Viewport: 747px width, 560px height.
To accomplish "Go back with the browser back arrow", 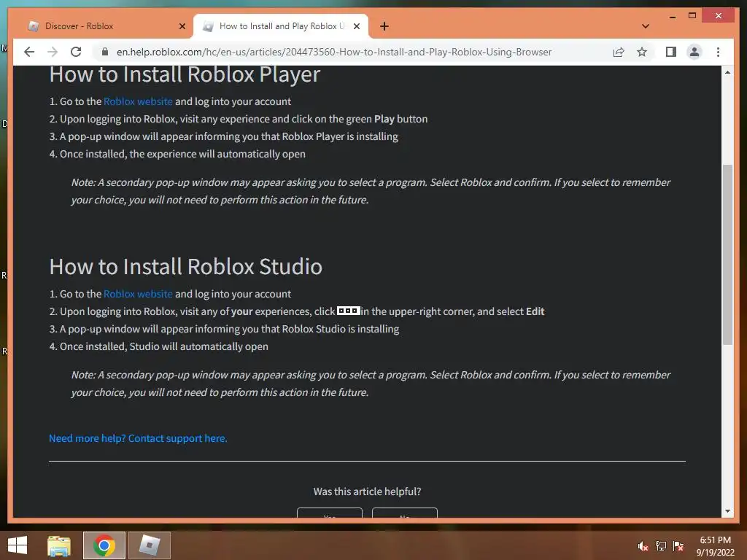I will pos(29,52).
